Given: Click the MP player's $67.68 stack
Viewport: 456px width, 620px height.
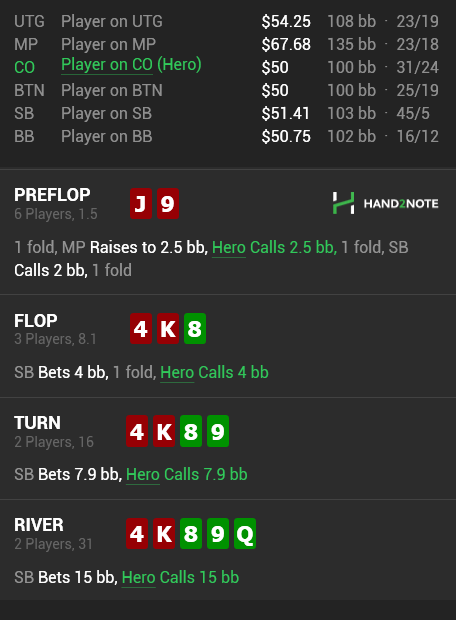Looking at the screenshot, I should [x=286, y=44].
